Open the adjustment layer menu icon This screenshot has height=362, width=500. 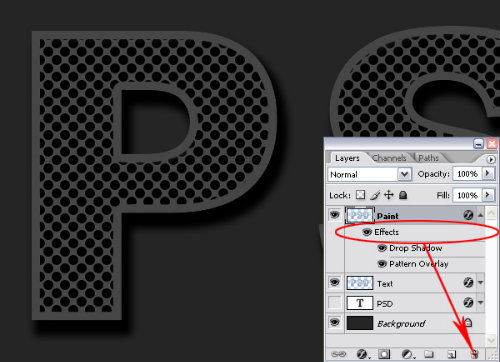(x=407, y=354)
